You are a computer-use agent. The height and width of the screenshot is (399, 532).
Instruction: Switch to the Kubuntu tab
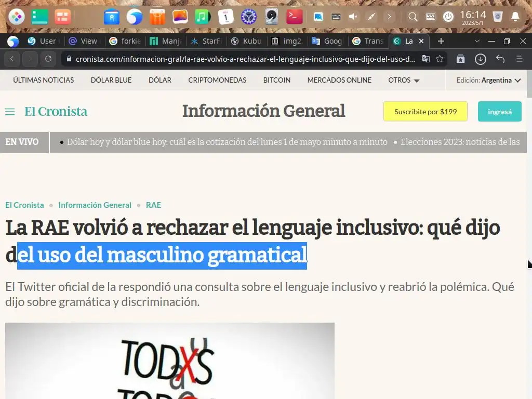pyautogui.click(x=247, y=41)
